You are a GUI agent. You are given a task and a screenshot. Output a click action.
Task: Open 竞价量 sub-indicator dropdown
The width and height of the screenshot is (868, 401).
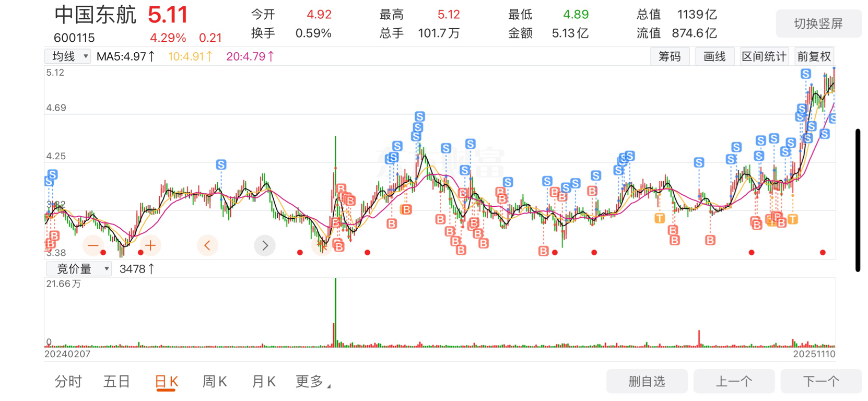click(79, 269)
